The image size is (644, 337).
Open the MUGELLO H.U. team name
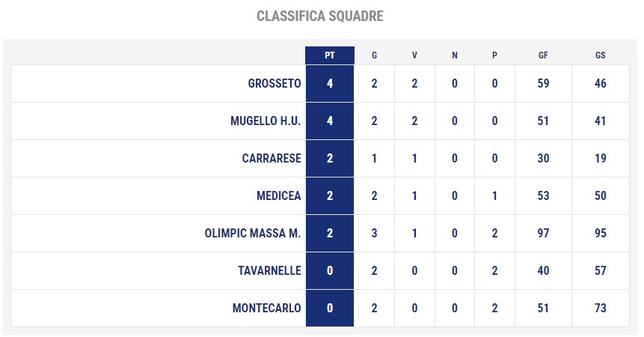pos(266,121)
